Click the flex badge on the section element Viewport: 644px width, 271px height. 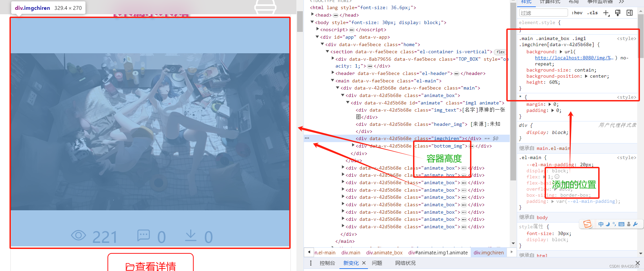click(501, 52)
